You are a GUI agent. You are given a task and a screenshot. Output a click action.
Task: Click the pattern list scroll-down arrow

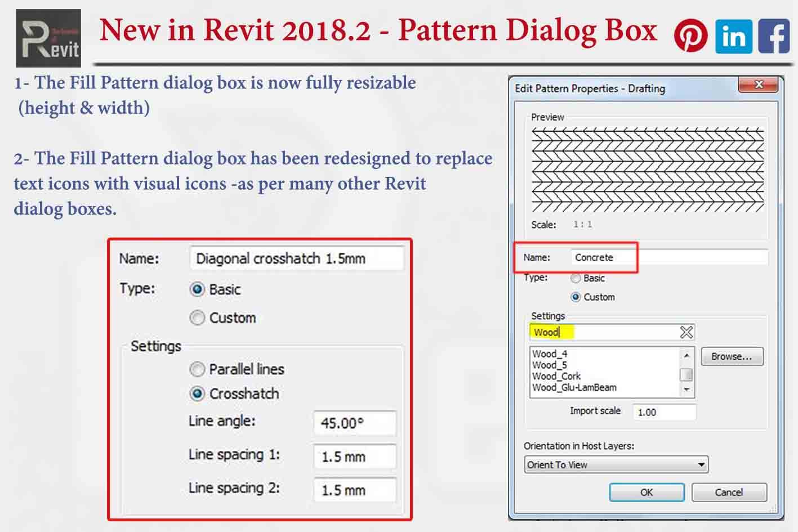click(x=686, y=389)
